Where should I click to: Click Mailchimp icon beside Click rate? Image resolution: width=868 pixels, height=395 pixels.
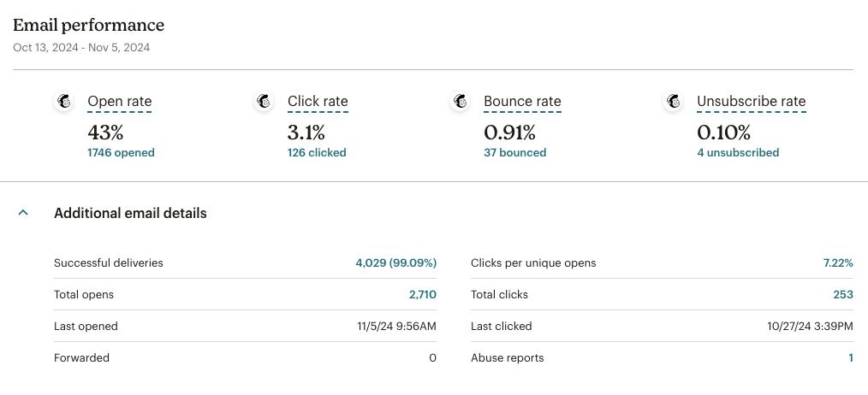tap(265, 102)
